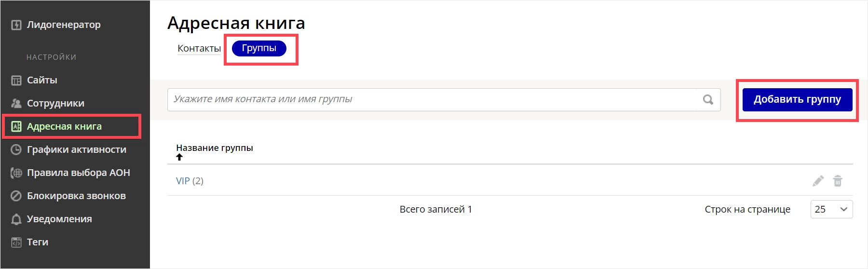Click the Графики активности clock icon
This screenshot has width=868, height=269.
16,149
